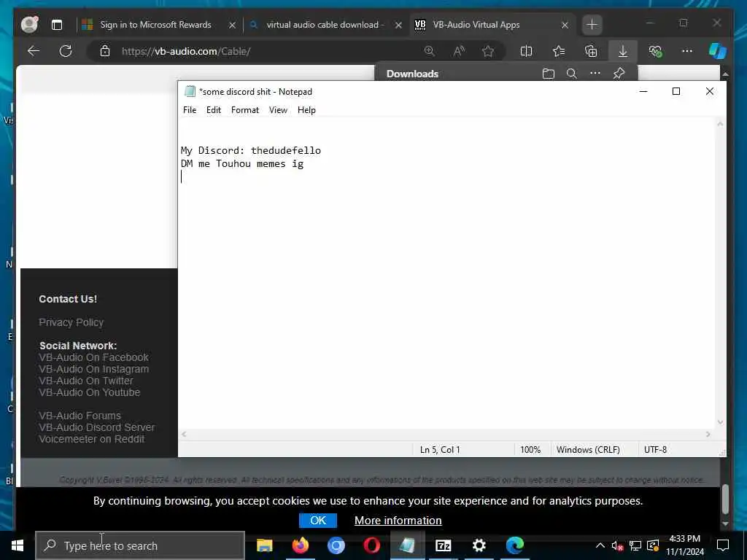Open the Favorites list icon

(558, 51)
